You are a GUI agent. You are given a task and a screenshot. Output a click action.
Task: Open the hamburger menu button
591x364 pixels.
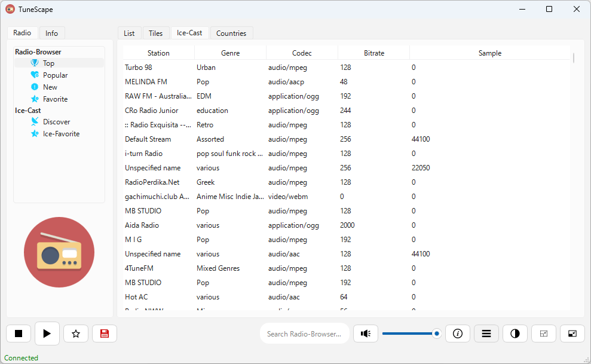point(486,334)
